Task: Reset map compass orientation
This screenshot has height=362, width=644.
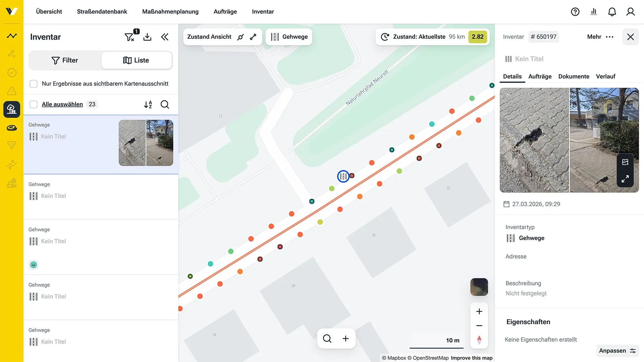Action: pyautogui.click(x=479, y=340)
